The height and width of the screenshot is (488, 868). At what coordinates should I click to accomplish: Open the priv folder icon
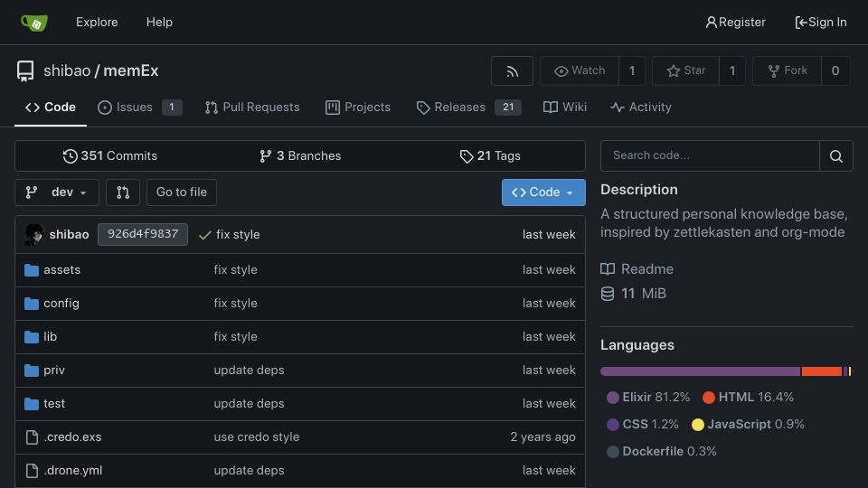click(32, 371)
